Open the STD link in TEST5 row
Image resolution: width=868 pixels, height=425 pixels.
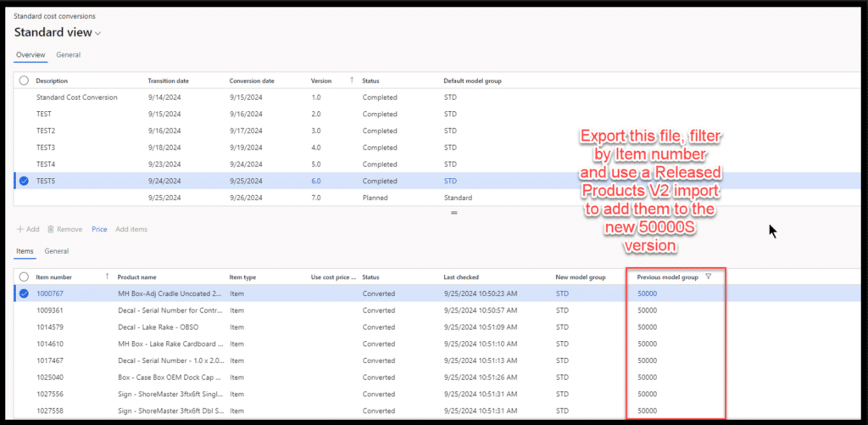[450, 181]
